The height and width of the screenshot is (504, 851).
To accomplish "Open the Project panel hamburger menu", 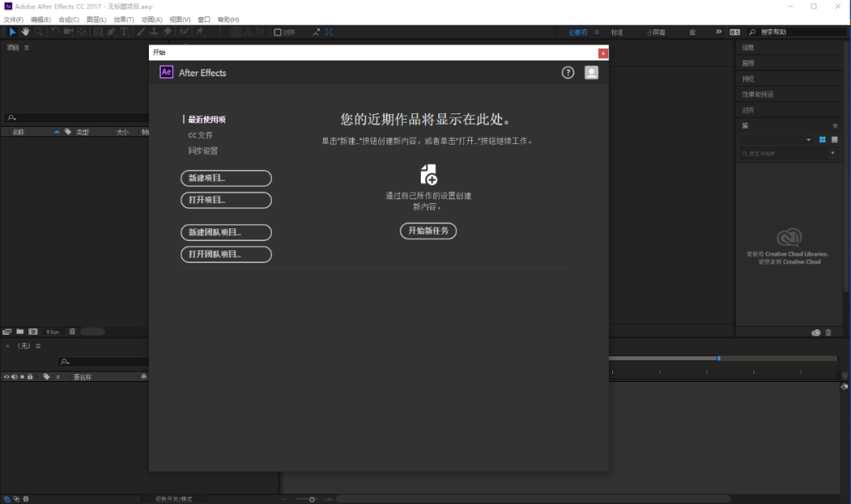I will click(27, 48).
